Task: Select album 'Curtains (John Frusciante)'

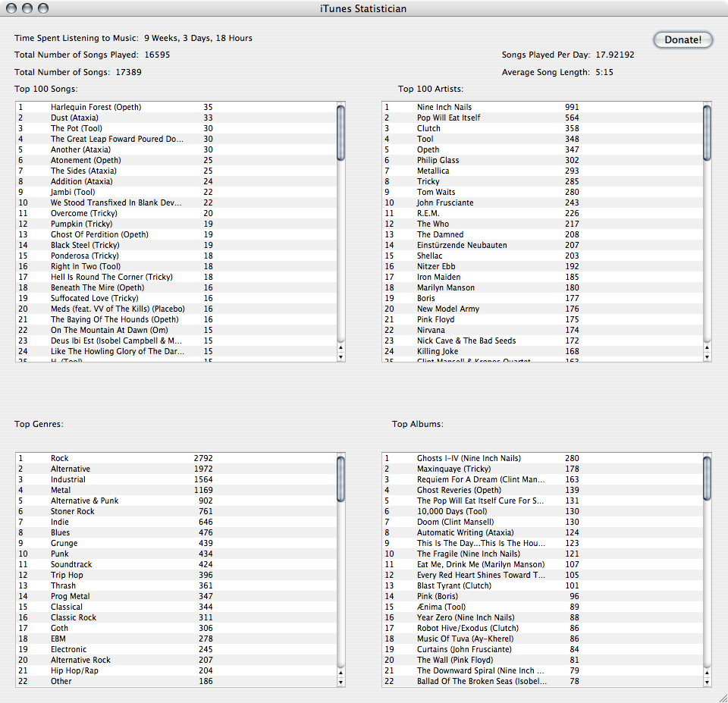Action: pyautogui.click(x=542, y=649)
